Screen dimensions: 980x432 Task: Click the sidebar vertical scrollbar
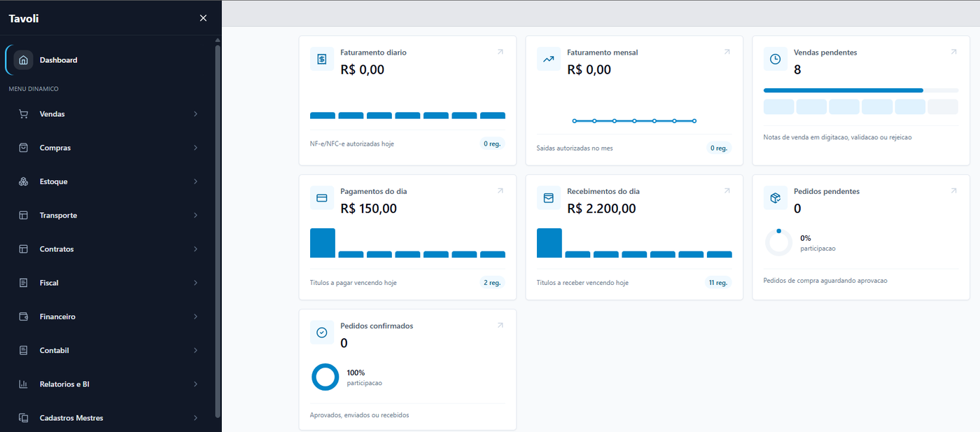click(x=218, y=231)
